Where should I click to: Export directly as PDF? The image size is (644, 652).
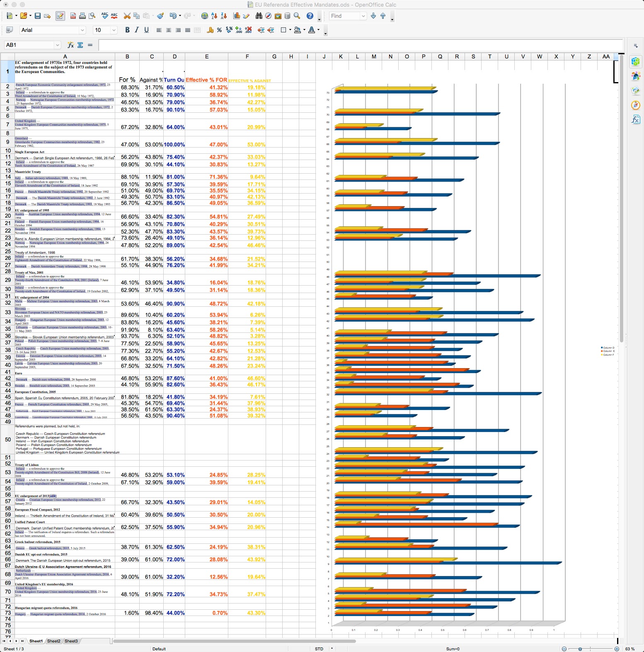[73, 16]
